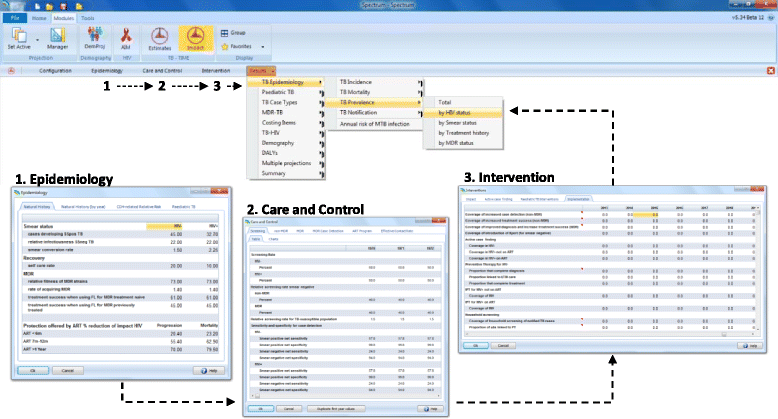Open the Set Active dropdown arrow
This screenshot has width=778, height=419.
[38, 39]
